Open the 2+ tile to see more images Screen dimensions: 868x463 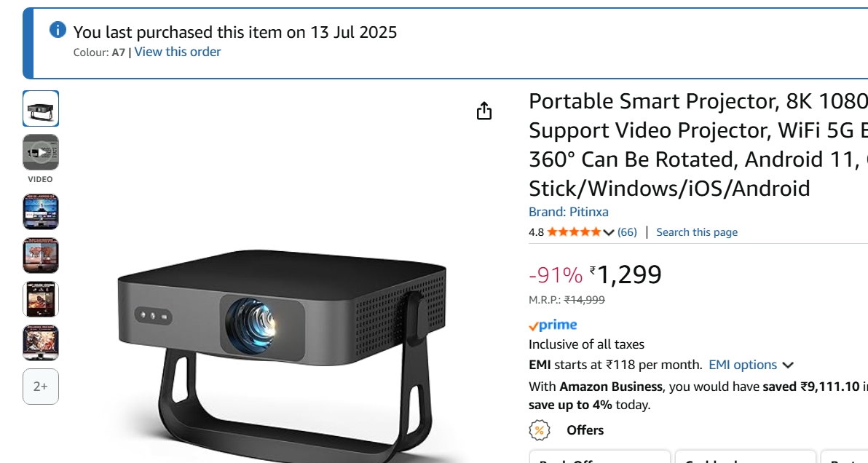point(41,387)
